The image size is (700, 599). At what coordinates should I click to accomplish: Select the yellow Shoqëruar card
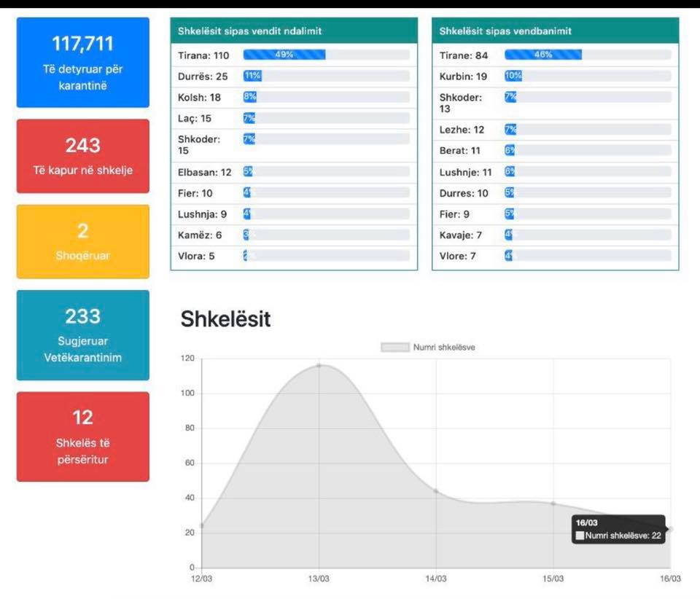(x=82, y=241)
